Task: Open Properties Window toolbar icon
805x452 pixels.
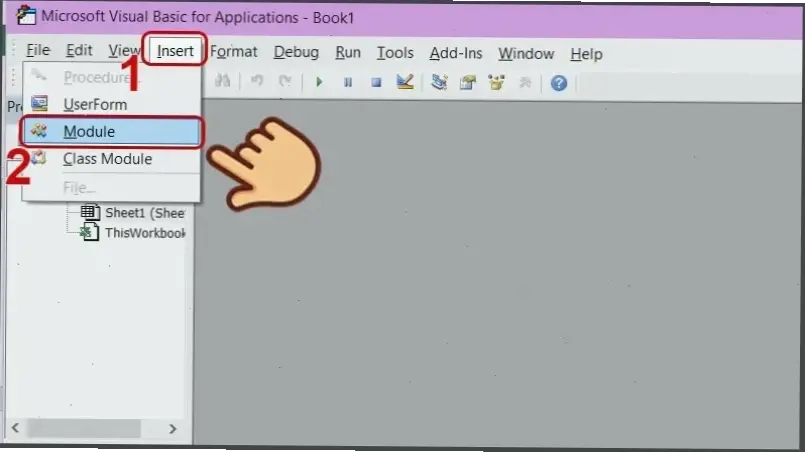Action: click(x=468, y=83)
